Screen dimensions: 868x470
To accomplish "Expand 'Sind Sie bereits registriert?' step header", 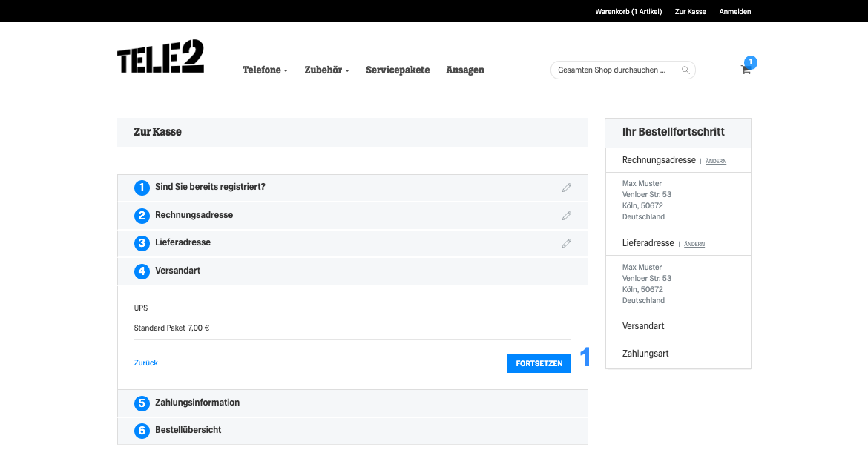I will [x=352, y=188].
